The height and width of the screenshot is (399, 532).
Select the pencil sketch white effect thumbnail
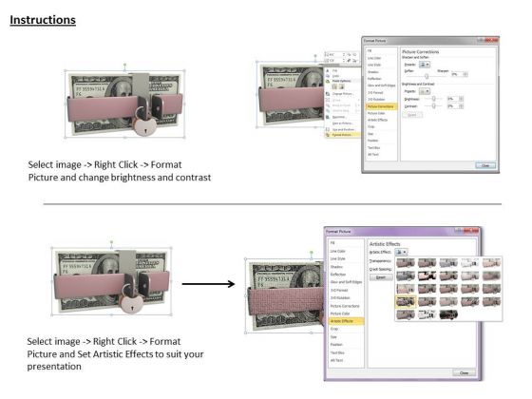pos(470,262)
